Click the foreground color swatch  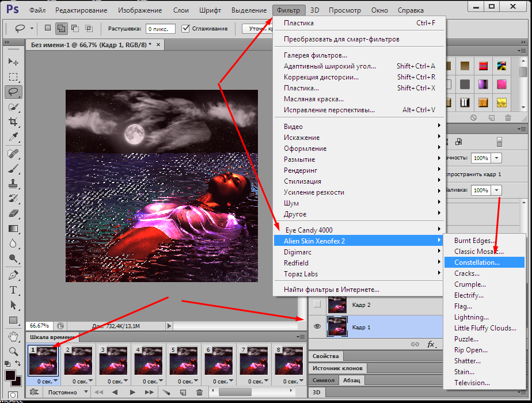tap(10, 376)
